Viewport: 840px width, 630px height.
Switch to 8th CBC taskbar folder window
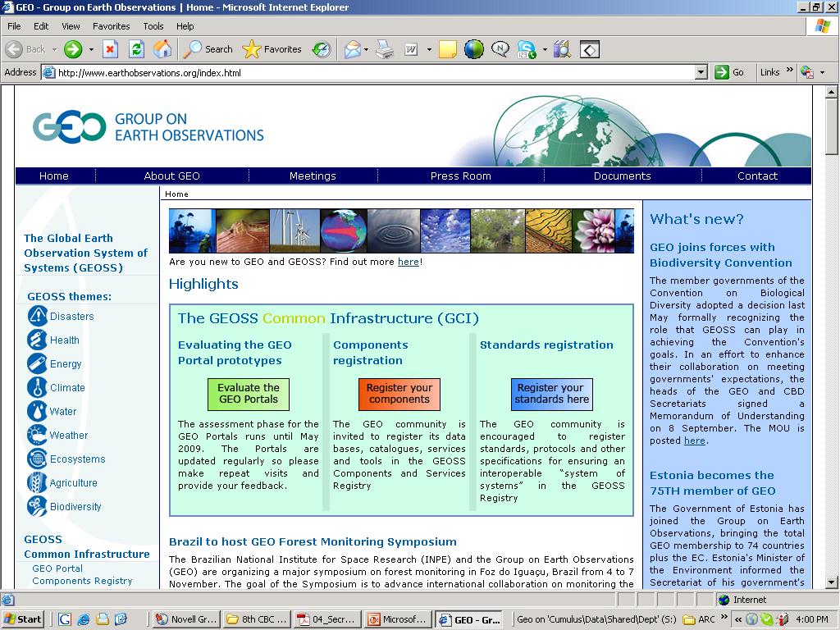click(258, 619)
